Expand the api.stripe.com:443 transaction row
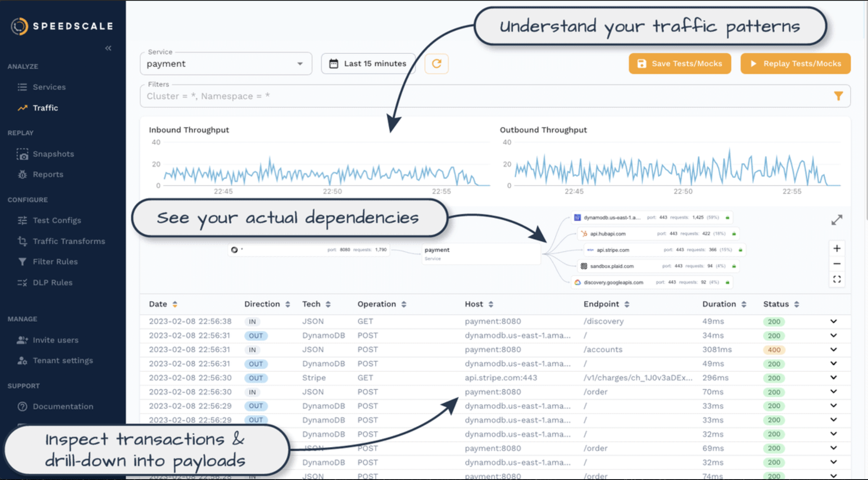 pyautogui.click(x=833, y=378)
